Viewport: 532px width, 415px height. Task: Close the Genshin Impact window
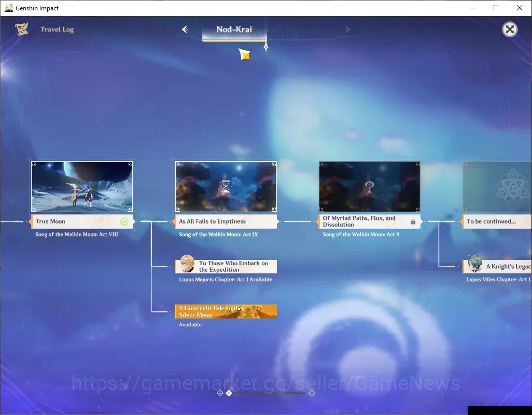click(x=520, y=8)
